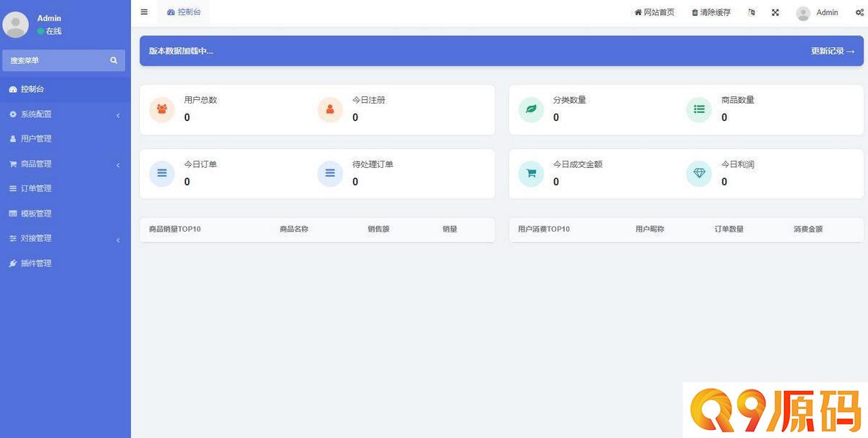The height and width of the screenshot is (438, 868).
Task: Click the 用户昵称 column header
Action: click(x=650, y=229)
